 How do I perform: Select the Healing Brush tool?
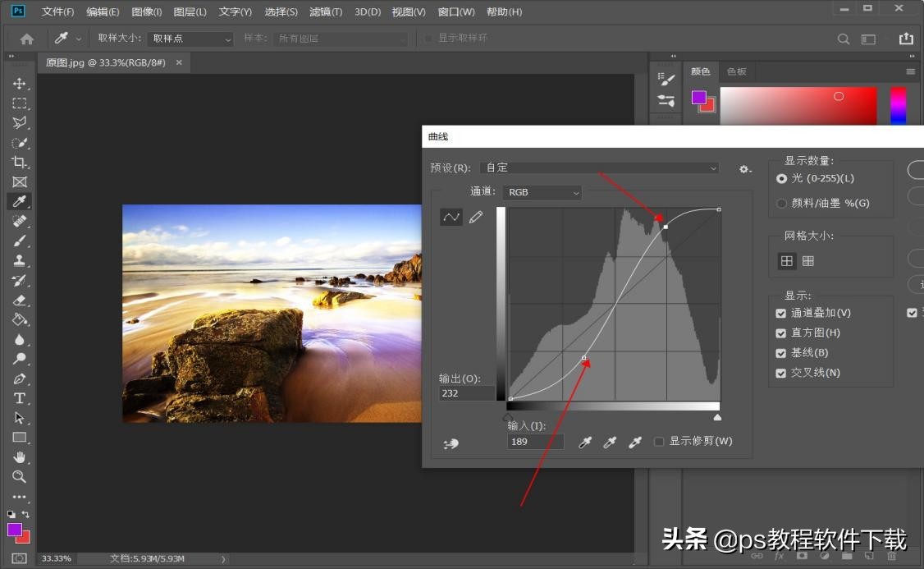(x=20, y=221)
